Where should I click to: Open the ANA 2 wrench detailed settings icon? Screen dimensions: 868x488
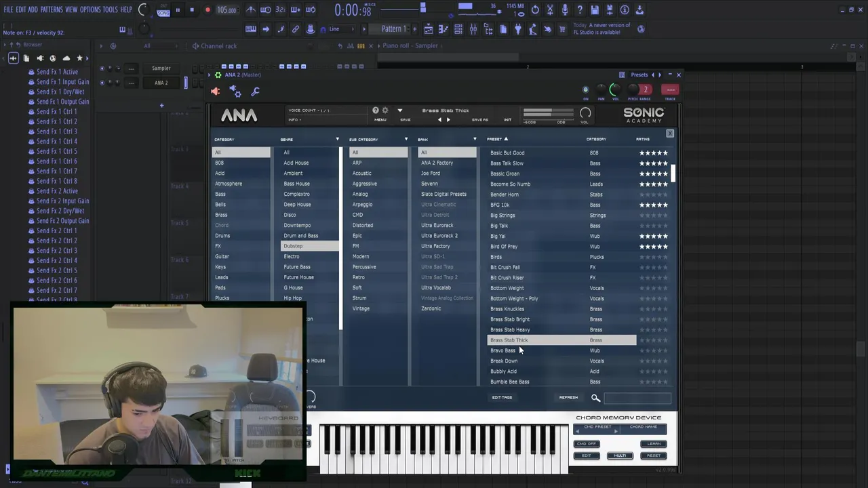(x=256, y=91)
